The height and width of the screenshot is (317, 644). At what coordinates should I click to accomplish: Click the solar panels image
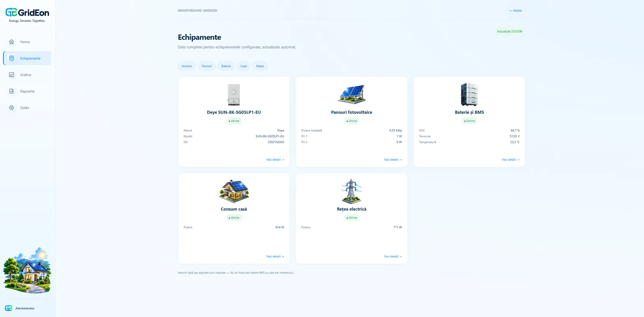coord(352,95)
